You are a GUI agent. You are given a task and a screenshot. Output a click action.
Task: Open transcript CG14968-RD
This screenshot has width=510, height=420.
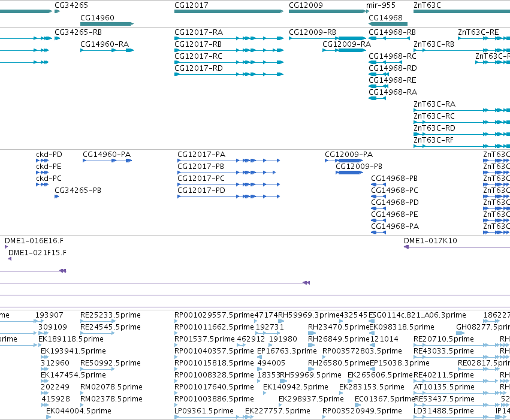click(393, 68)
